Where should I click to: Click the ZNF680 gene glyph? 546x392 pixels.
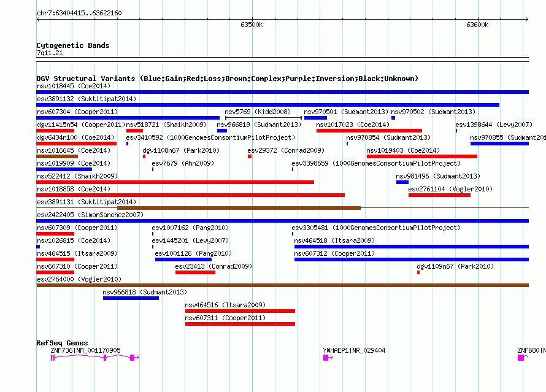(523, 358)
